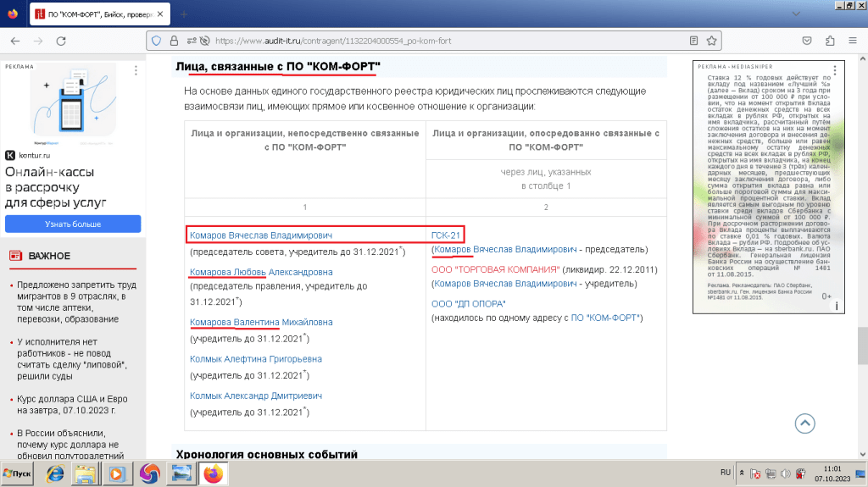Show hidden system tray icons
Image resolution: width=868 pixels, height=487 pixels.
[743, 472]
